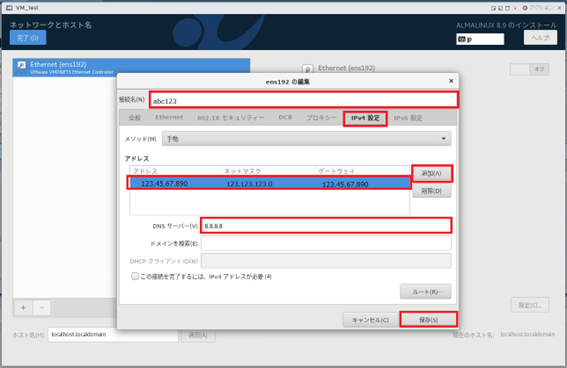Viewport: 567px width, 368px height.
Task: Click the 接続名 field containing abc123
Action: point(304,100)
